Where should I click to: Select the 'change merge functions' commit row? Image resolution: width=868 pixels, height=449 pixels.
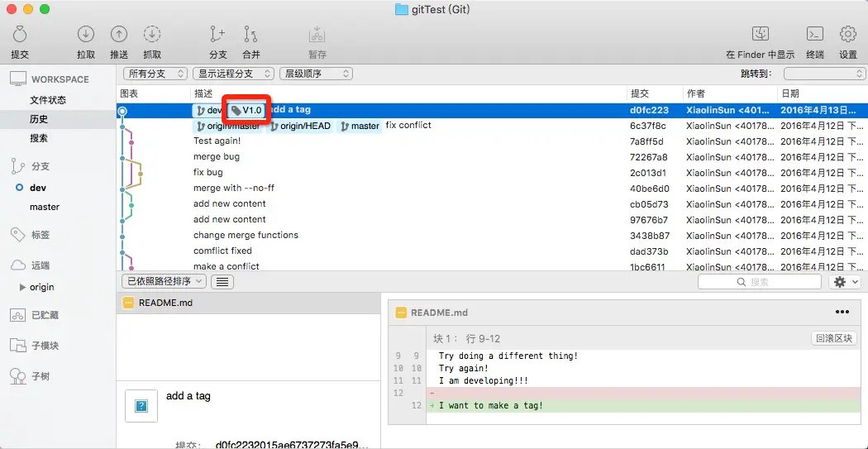[492, 235]
